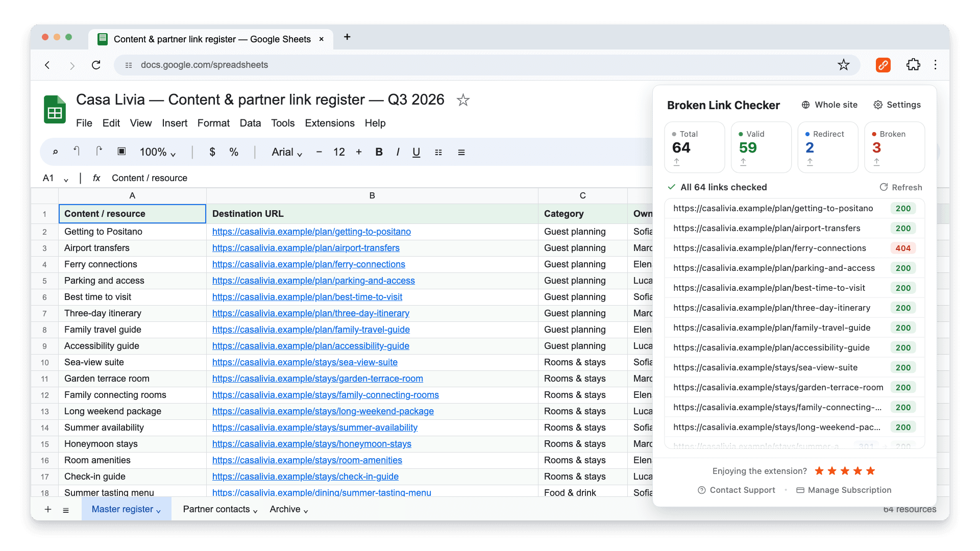This screenshot has height=551, width=980.
Task: Open the text alignment icon
Action: point(461,152)
